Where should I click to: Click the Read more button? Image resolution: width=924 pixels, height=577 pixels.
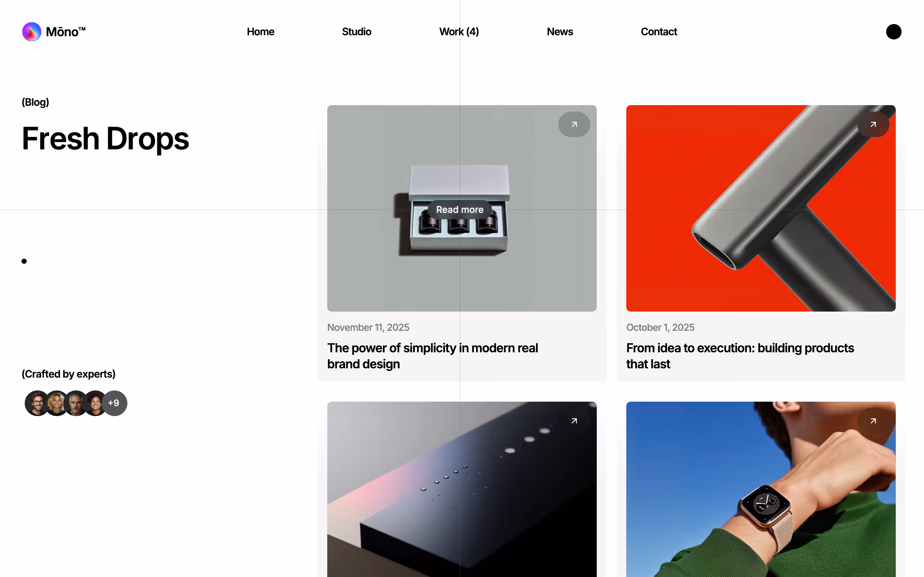460,210
